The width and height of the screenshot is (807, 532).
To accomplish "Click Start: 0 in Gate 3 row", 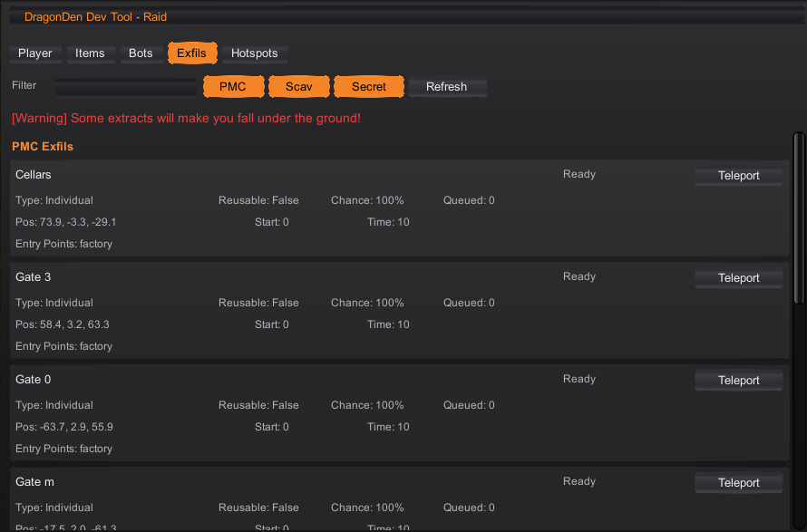I will (x=272, y=324).
